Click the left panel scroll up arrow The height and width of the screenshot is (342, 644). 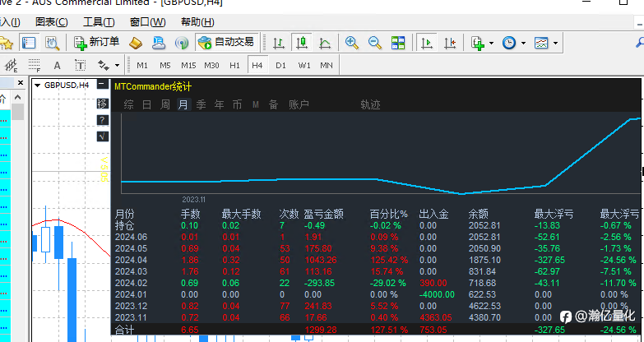[x=17, y=98]
